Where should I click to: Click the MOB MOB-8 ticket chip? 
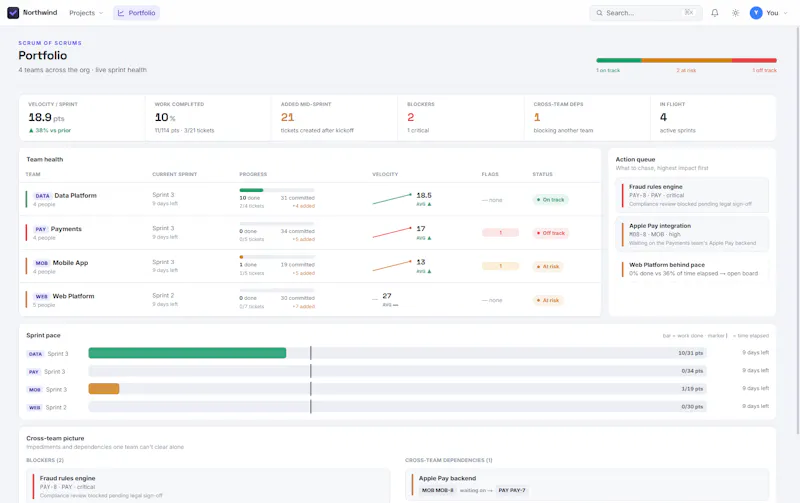[437, 490]
